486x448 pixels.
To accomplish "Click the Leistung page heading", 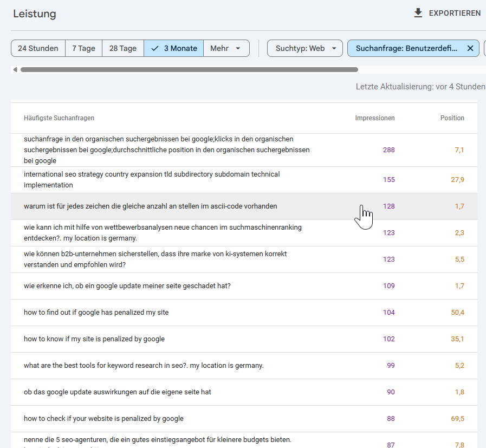I will click(35, 14).
